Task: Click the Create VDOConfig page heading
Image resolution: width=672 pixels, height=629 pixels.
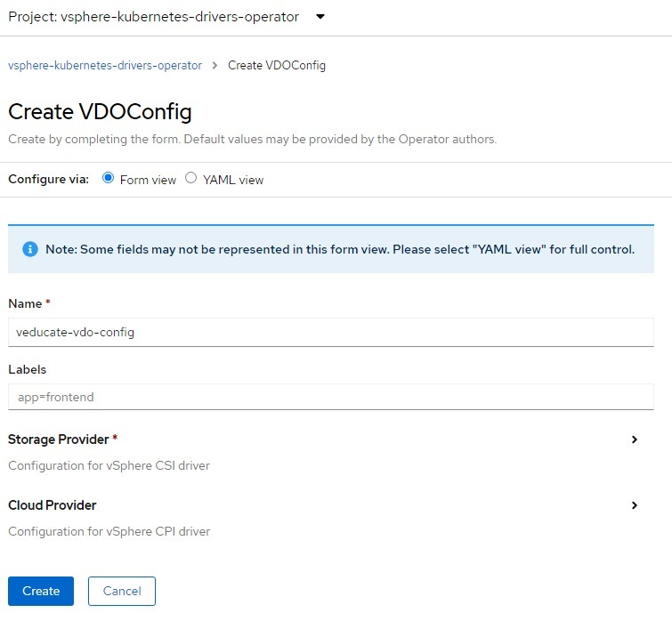Action: pyautogui.click(x=100, y=112)
